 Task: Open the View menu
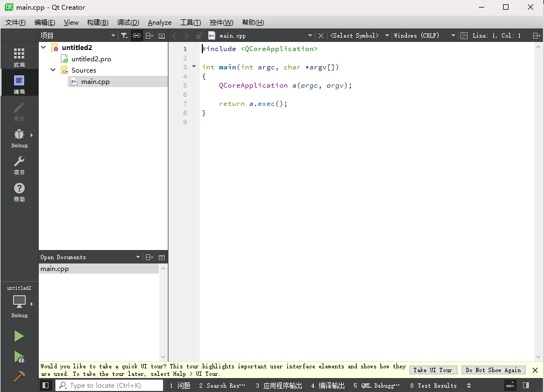[71, 23]
